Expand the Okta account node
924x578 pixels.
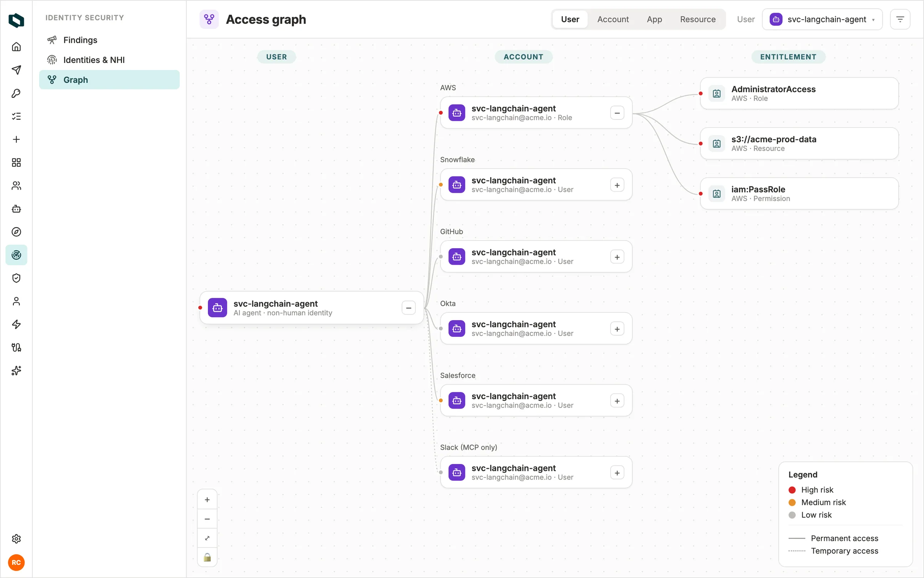pyautogui.click(x=617, y=329)
